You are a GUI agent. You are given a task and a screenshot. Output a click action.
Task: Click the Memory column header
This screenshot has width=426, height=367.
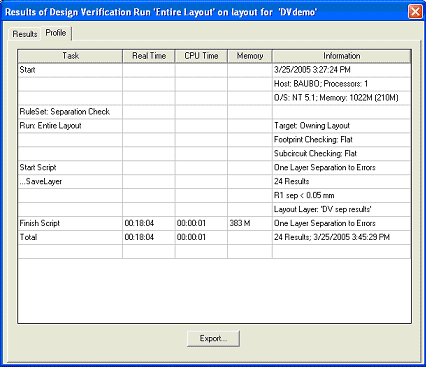(250, 56)
